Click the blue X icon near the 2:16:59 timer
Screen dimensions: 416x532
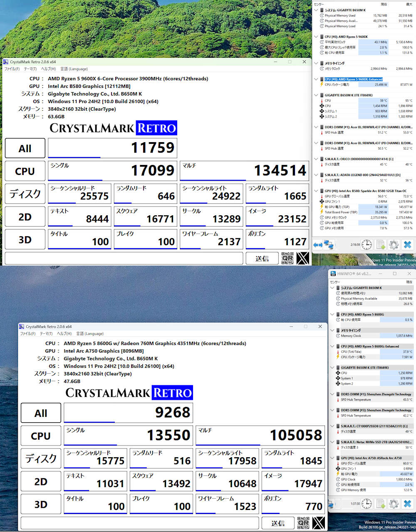408,245
